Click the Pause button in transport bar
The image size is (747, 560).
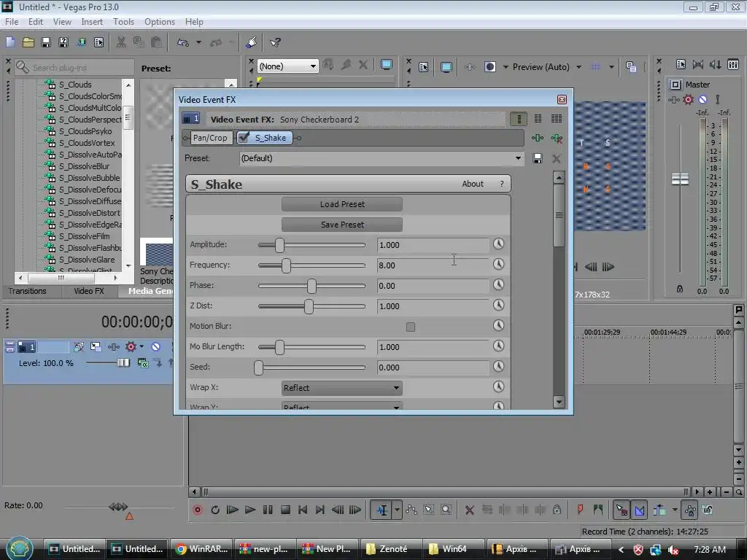[x=268, y=510]
